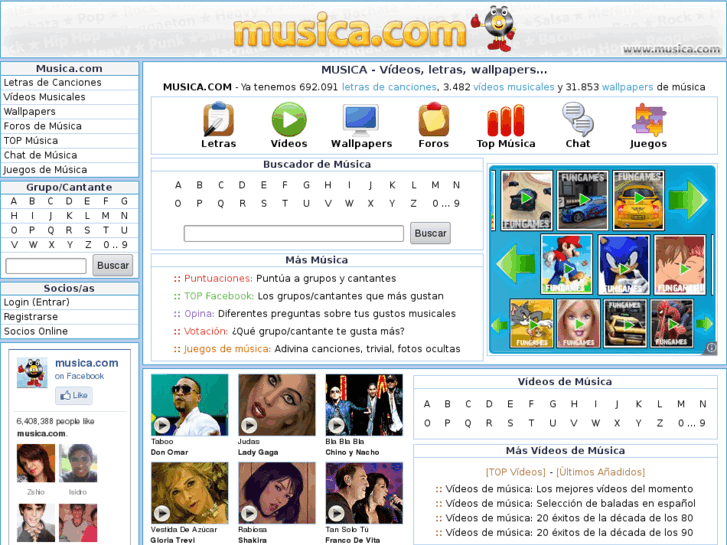Select 0...9 in Vídeos de Música index
The width and height of the screenshot is (727, 545).
tap(692, 423)
